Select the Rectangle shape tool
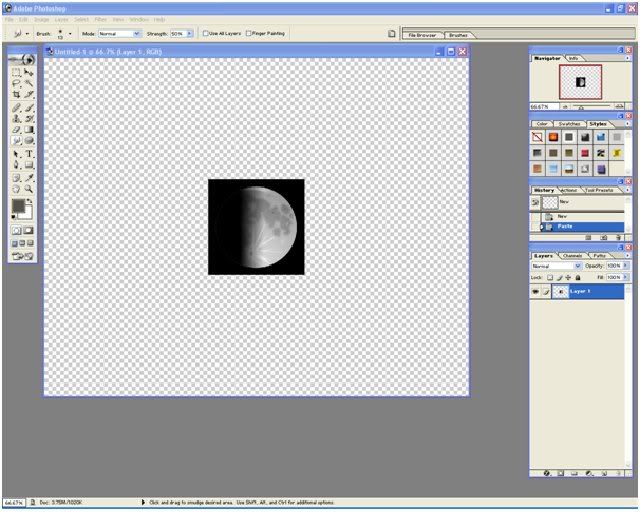This screenshot has width=640, height=512. [29, 165]
